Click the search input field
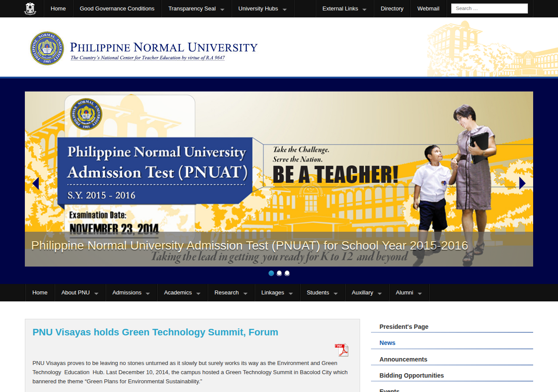This screenshot has width=558, height=392. point(489,8)
